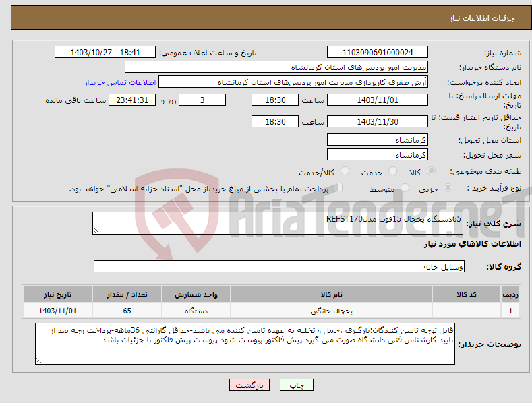Click the goods group field وسایل خانه
532x403 pixels.
coord(279,267)
